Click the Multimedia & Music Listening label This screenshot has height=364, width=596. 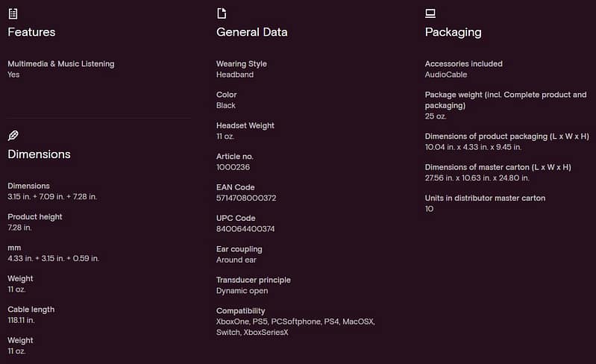click(61, 64)
